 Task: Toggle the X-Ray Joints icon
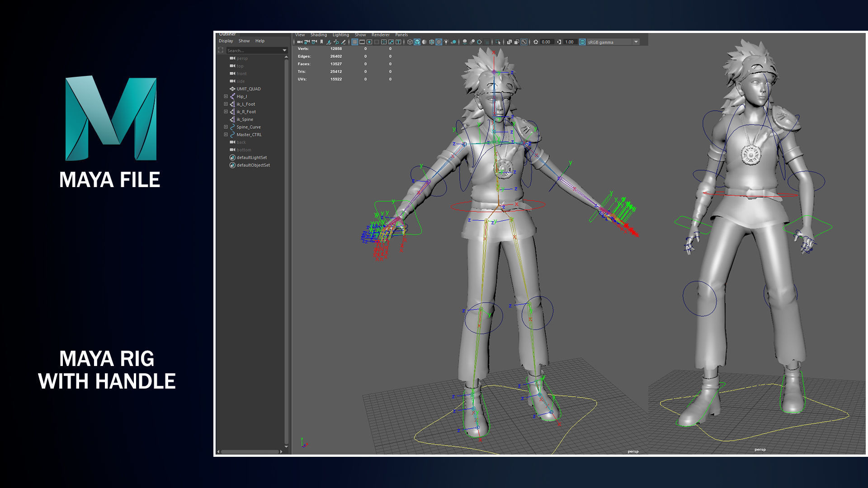pos(524,42)
